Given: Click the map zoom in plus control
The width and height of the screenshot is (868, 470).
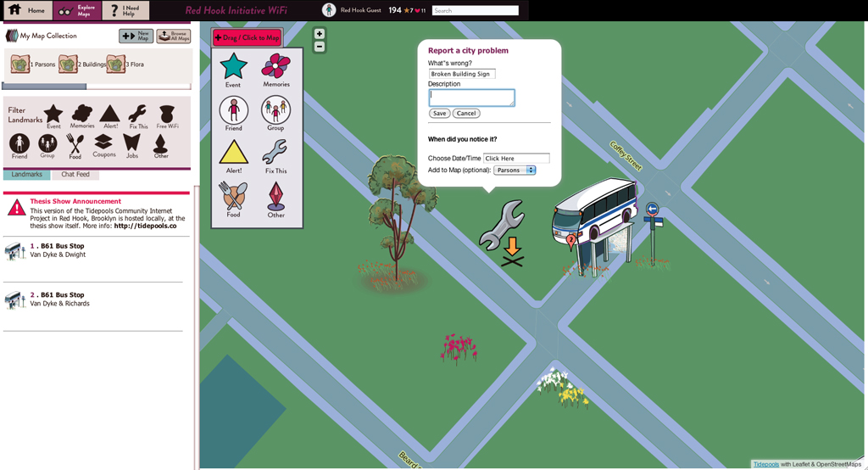Looking at the screenshot, I should click(320, 34).
